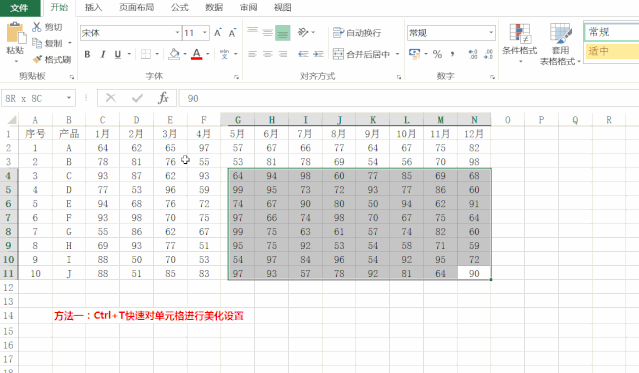Click the Phonetic guide (文) icon
Image resolution: width=639 pixels, height=373 pixels.
pos(225,54)
